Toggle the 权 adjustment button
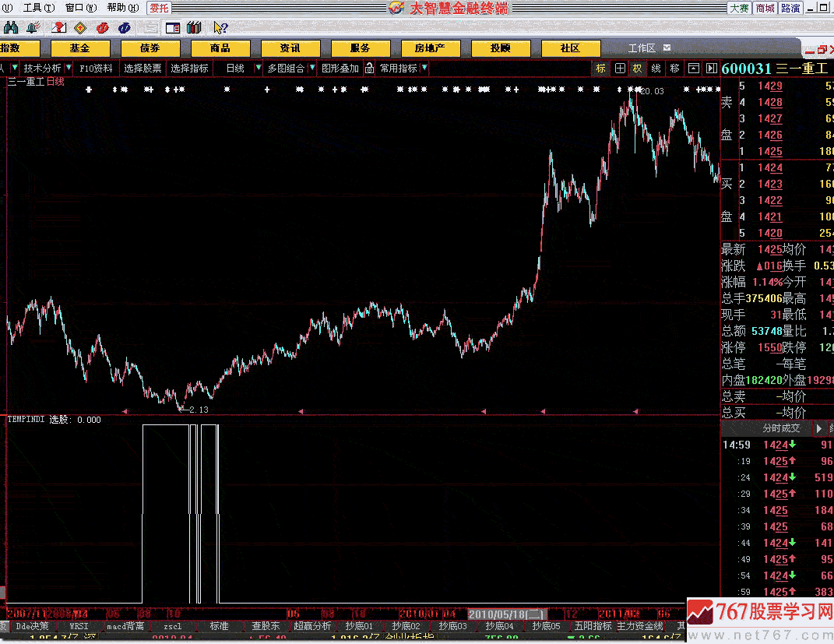The width and height of the screenshot is (834, 644). (x=637, y=68)
